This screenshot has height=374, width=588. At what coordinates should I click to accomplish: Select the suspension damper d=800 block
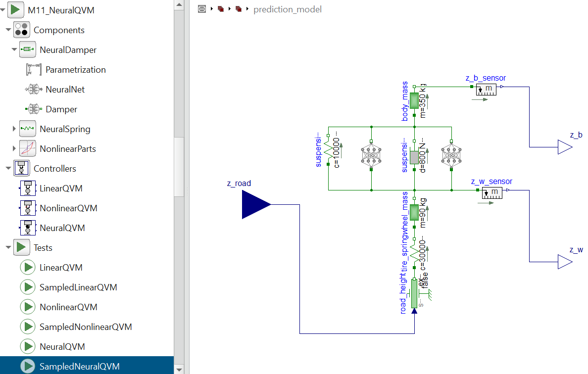(414, 157)
